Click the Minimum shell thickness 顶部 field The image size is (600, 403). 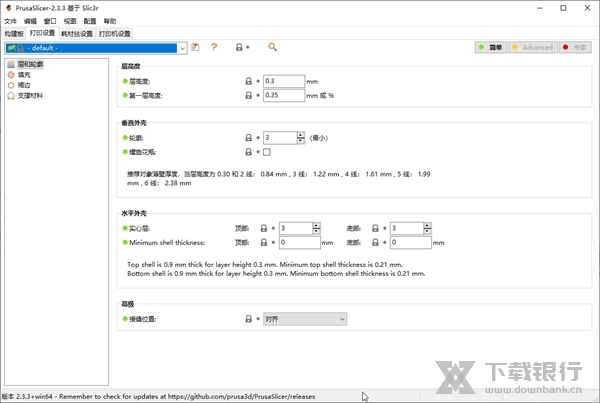pyautogui.click(x=300, y=242)
